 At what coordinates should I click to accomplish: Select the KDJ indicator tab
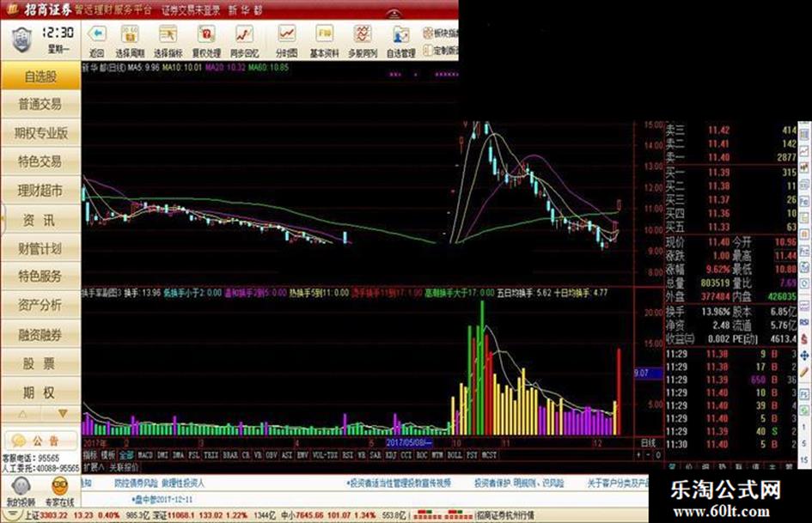click(x=391, y=455)
